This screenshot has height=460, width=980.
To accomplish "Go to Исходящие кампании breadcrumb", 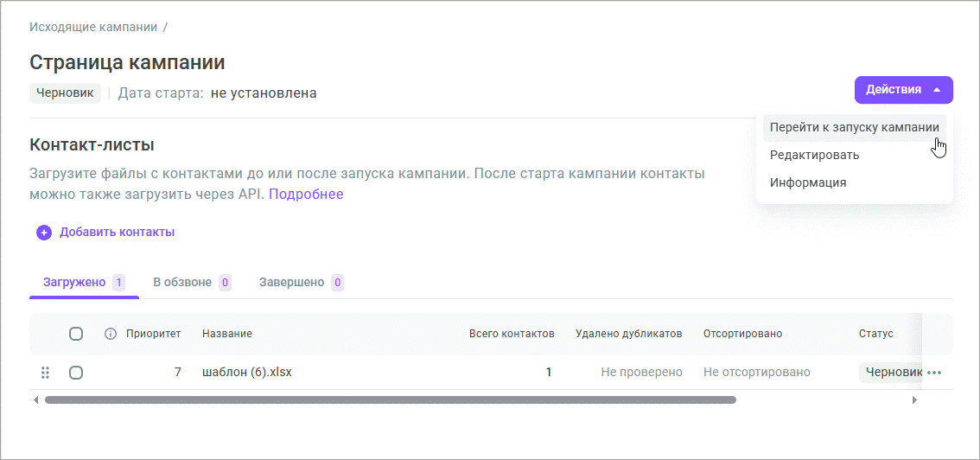I will pos(93,27).
